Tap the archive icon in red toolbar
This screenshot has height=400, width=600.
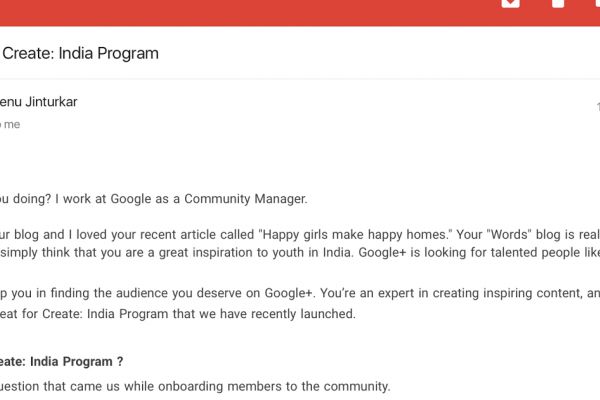[x=510, y=4]
